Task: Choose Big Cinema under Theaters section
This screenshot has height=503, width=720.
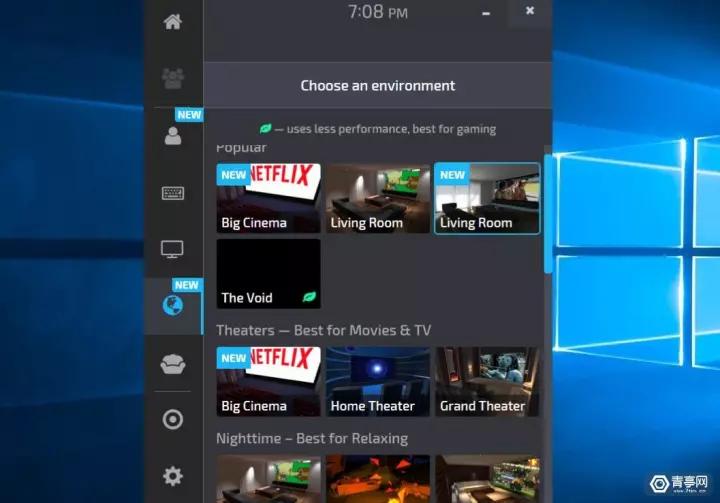Action: point(269,381)
